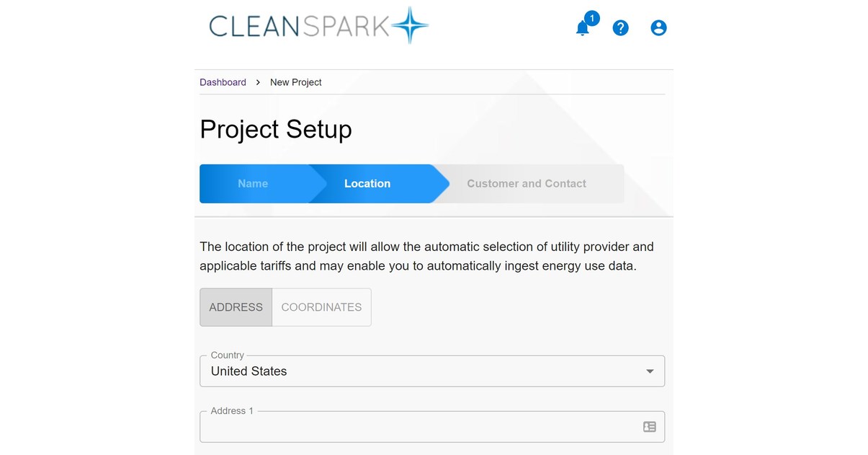The height and width of the screenshot is (455, 868).
Task: Click the contact card icon in Address 1
Action: point(649,426)
